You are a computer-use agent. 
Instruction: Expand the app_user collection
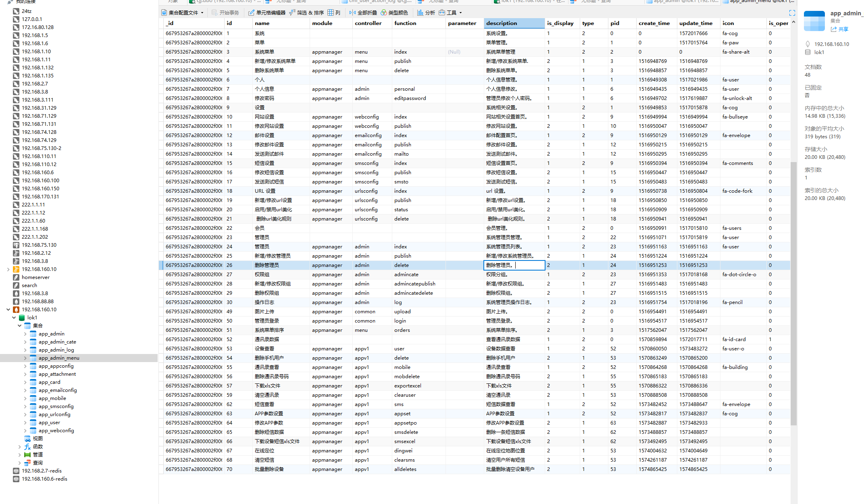[25, 423]
